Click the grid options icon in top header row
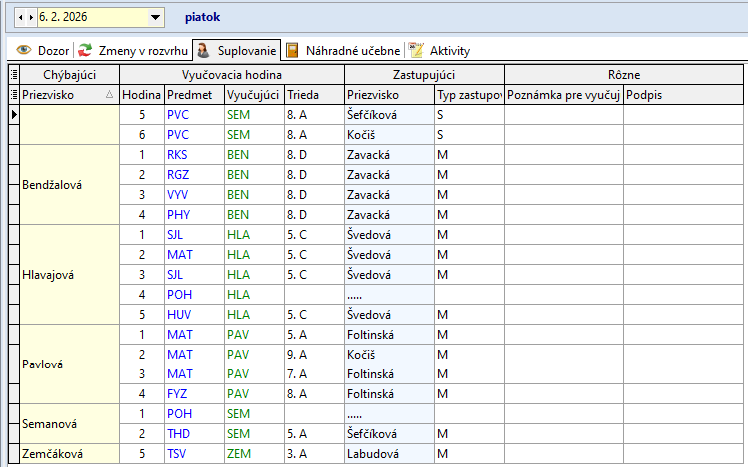The image size is (748, 467). pos(13,75)
